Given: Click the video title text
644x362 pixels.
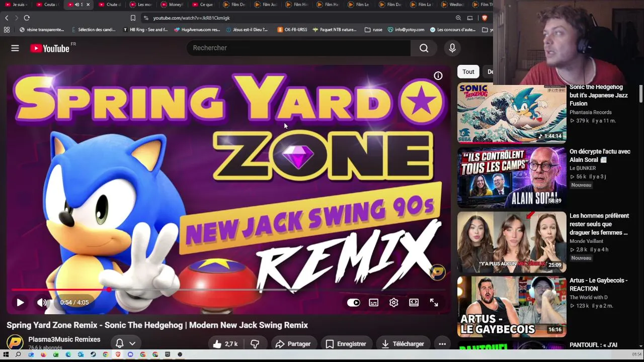Looking at the screenshot, I should tap(157, 325).
